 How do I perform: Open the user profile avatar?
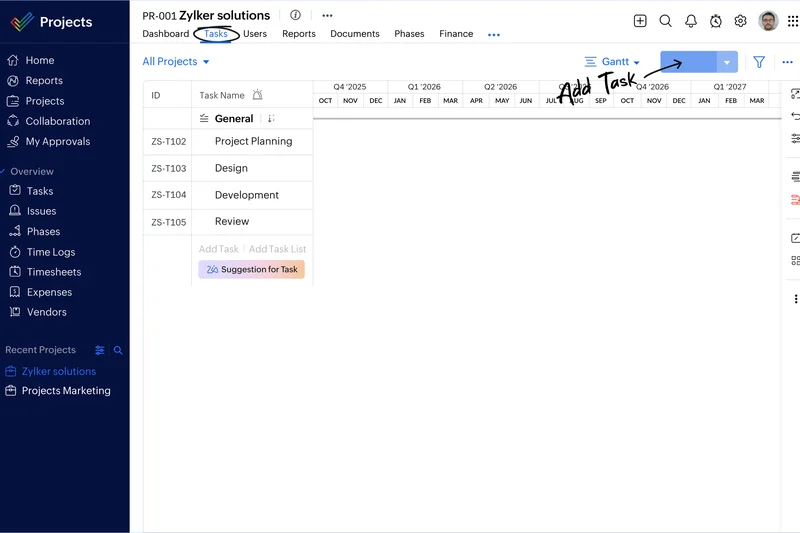pos(768,21)
